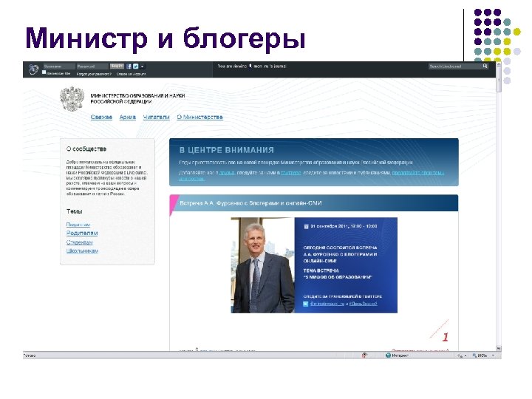
Task: Click the Facebook login icon
Action: click(x=129, y=66)
